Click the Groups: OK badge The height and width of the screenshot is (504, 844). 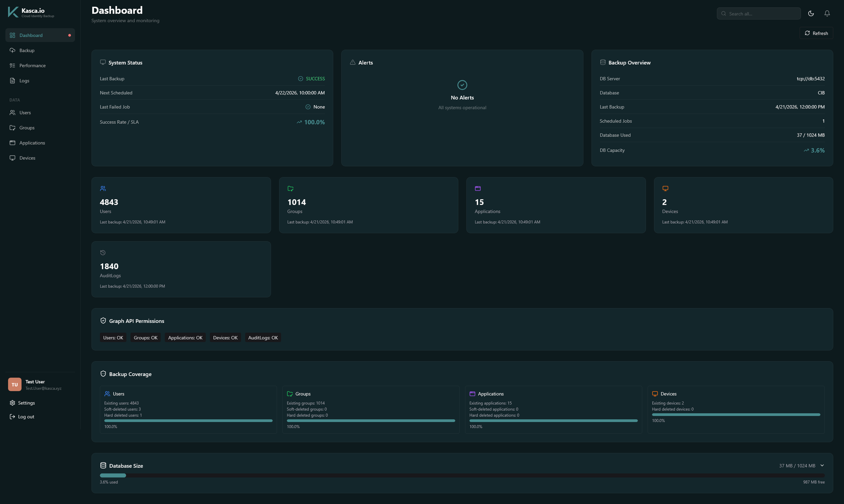click(146, 338)
